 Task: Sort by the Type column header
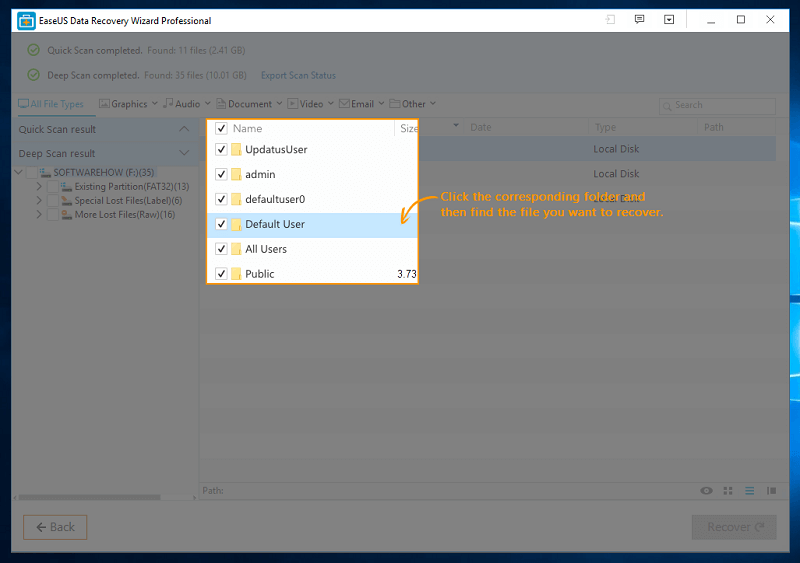(x=605, y=127)
